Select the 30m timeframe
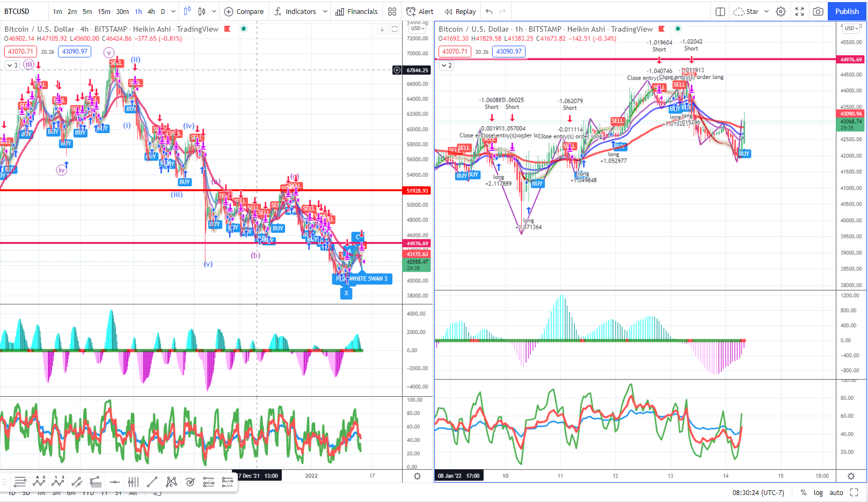This screenshot has width=868, height=502. pyautogui.click(x=122, y=11)
